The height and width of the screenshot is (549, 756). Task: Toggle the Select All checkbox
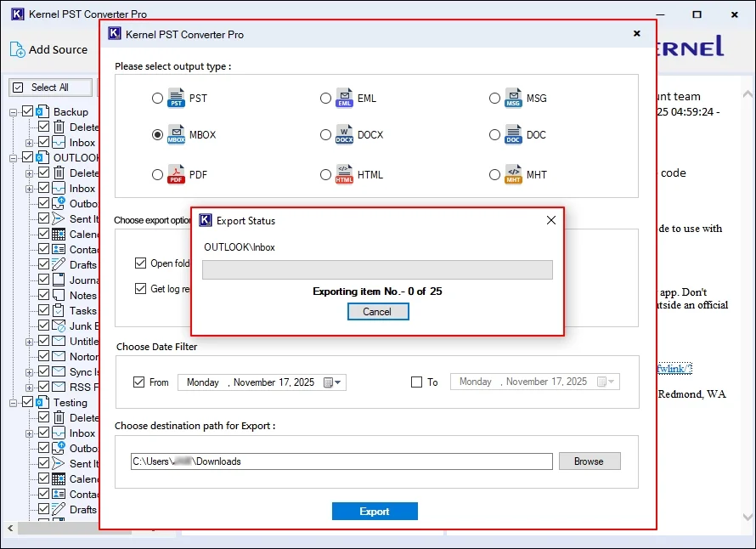tap(19, 88)
